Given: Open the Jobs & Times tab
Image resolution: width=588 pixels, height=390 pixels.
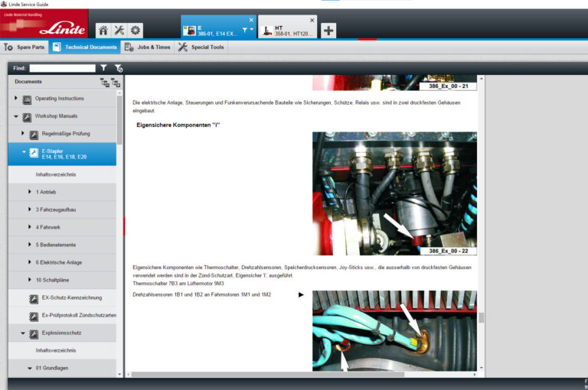Looking at the screenshot, I should point(147,47).
